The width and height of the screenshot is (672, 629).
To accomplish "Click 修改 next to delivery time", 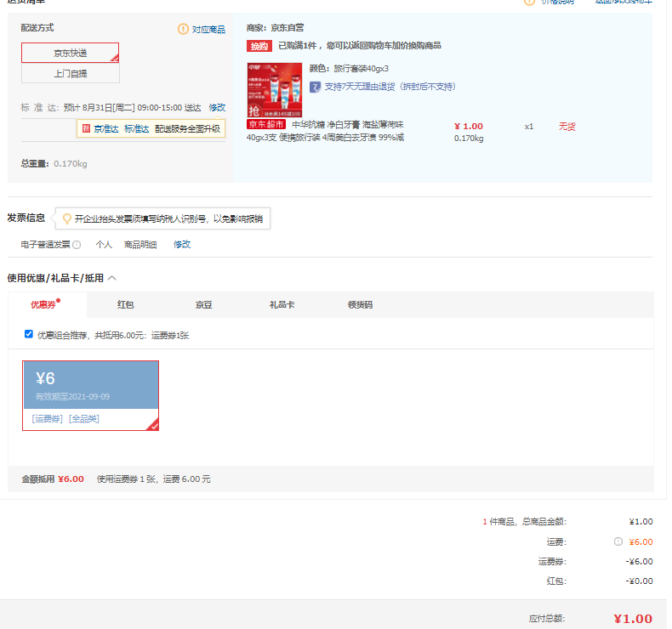I will click(217, 107).
